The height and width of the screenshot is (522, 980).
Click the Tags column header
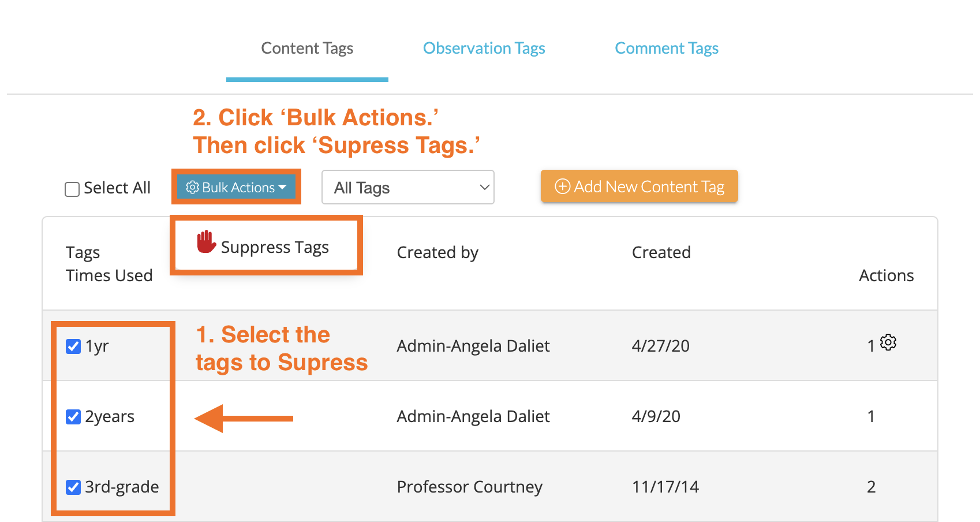(83, 253)
